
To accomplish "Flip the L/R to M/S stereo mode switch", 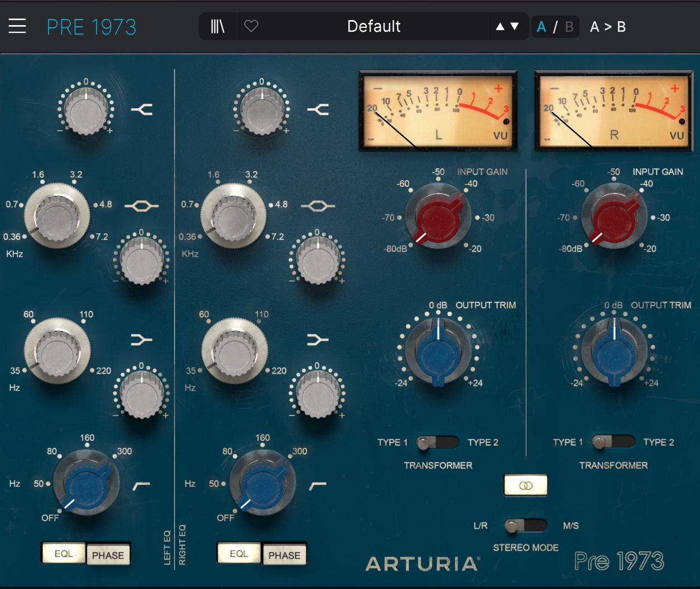I will click(526, 525).
